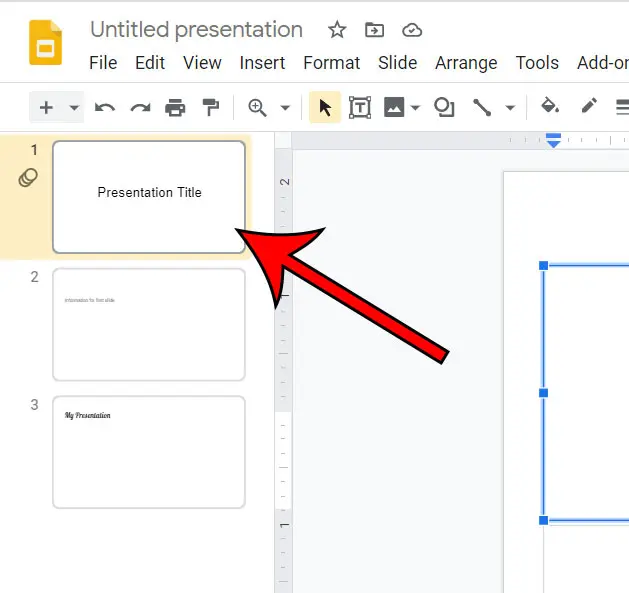This screenshot has width=629, height=593.
Task: Click the Move to folder icon
Action: click(x=374, y=30)
